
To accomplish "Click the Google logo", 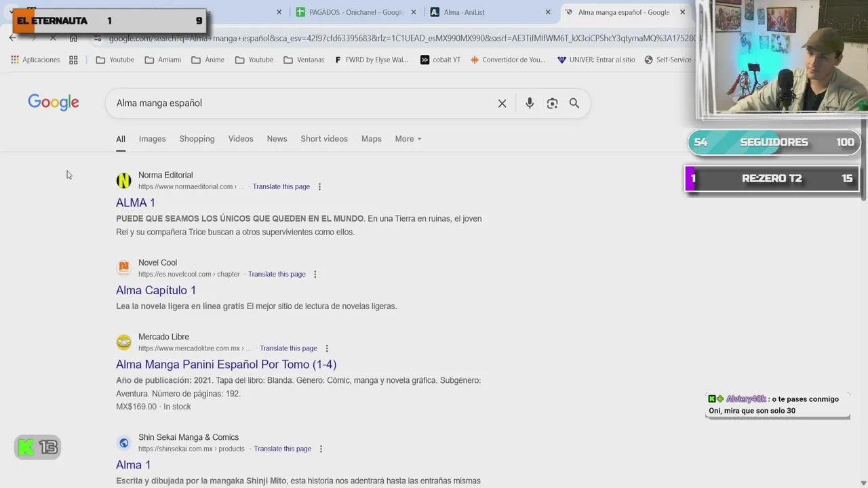I will click(x=54, y=102).
